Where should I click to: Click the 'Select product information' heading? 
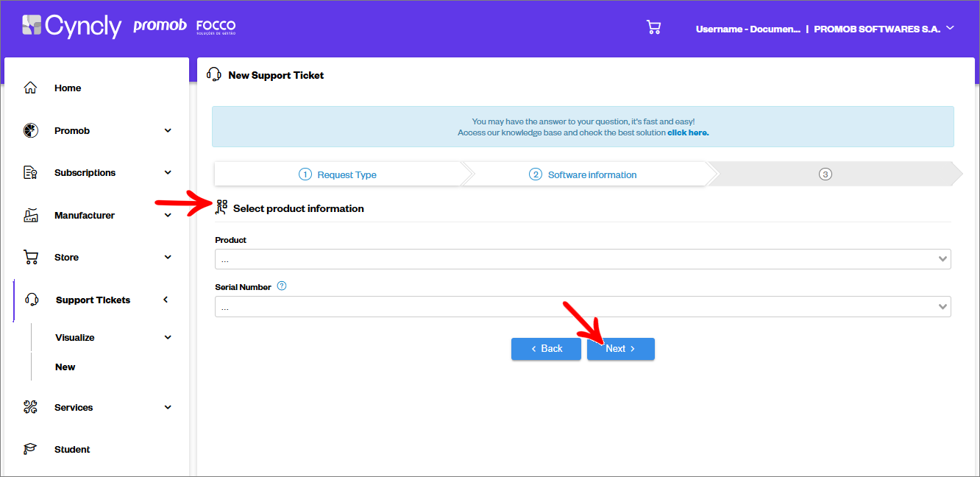tap(299, 209)
